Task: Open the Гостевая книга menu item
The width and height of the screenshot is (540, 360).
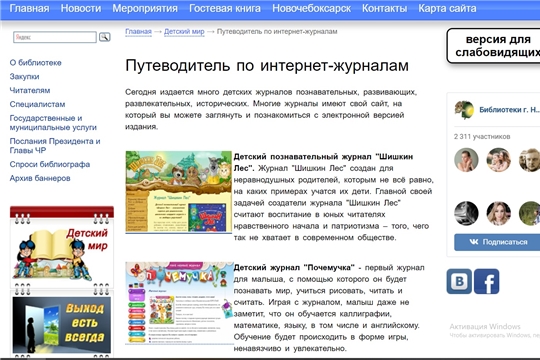Action: click(x=225, y=8)
